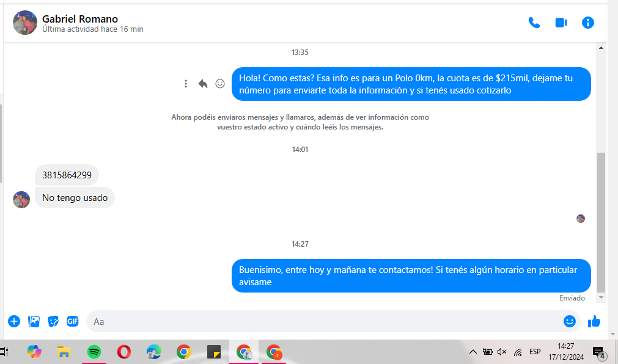Open the GIF picker
618x364 pixels.
(73, 321)
